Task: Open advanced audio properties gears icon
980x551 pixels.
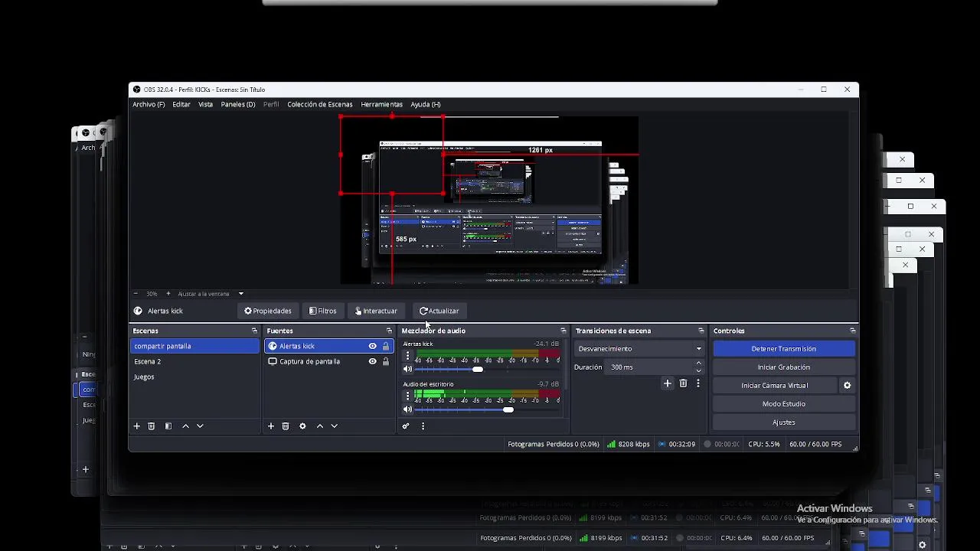Action: [x=406, y=426]
